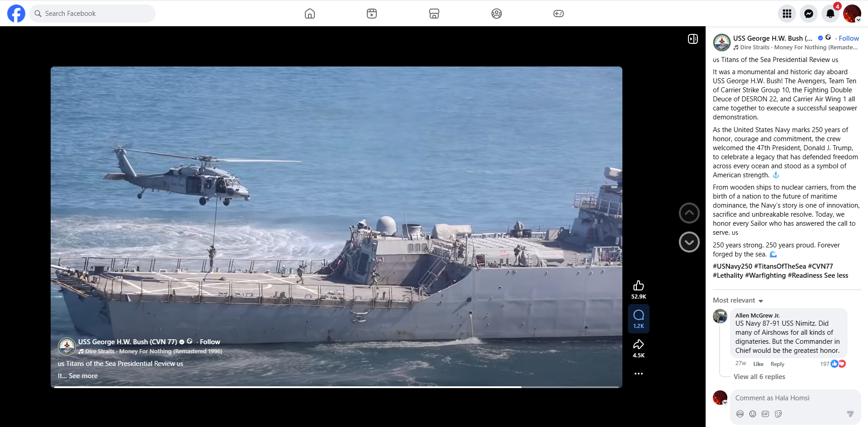The height and width of the screenshot is (427, 868).
Task: Switch to the Marketplace tab
Action: [434, 14]
